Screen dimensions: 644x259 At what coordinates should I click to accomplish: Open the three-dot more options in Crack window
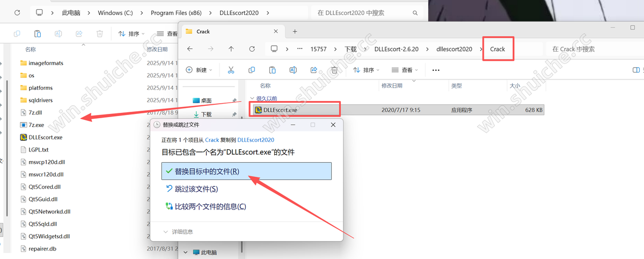point(436,70)
